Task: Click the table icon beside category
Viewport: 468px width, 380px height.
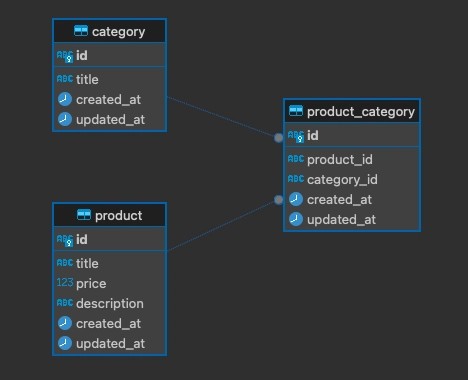Action: (x=81, y=31)
